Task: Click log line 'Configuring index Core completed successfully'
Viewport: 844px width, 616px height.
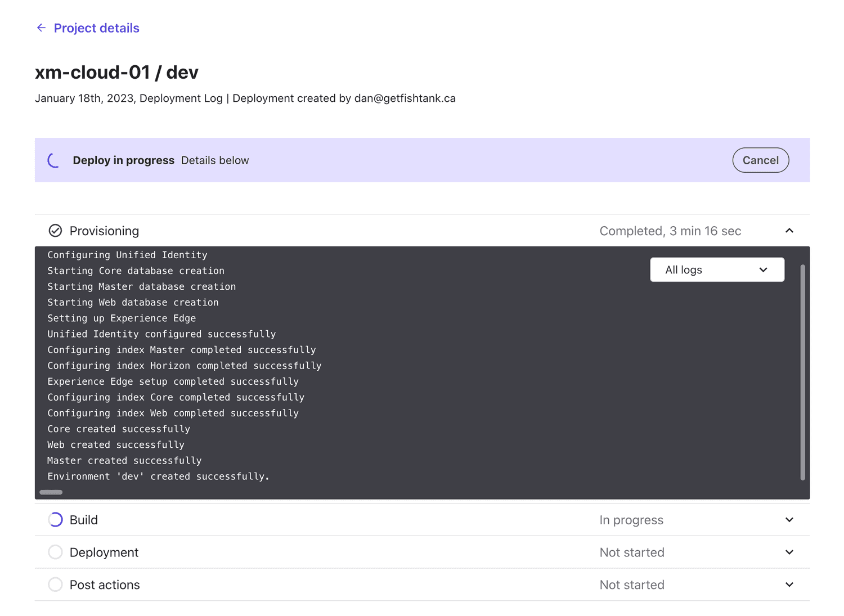Action: pyautogui.click(x=176, y=397)
